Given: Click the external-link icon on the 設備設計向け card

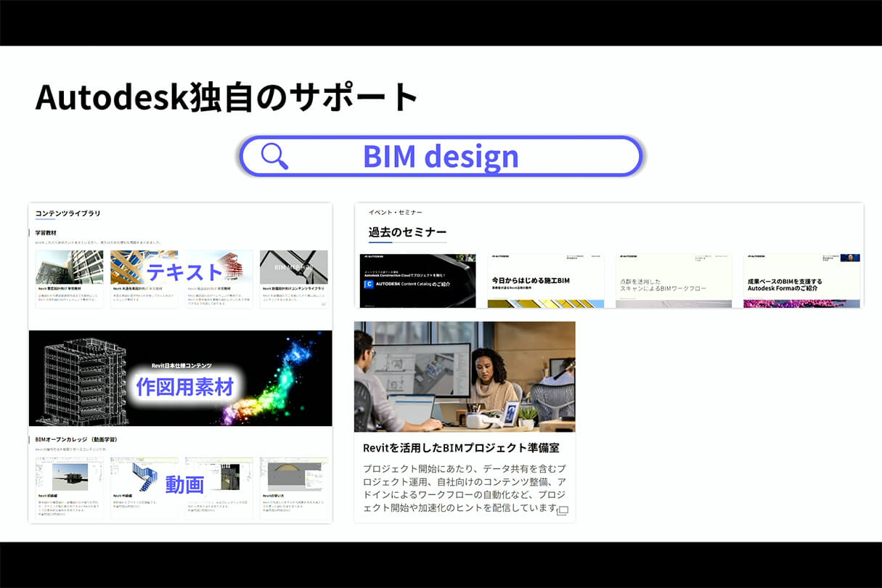Looking at the screenshot, I should tap(322, 304).
